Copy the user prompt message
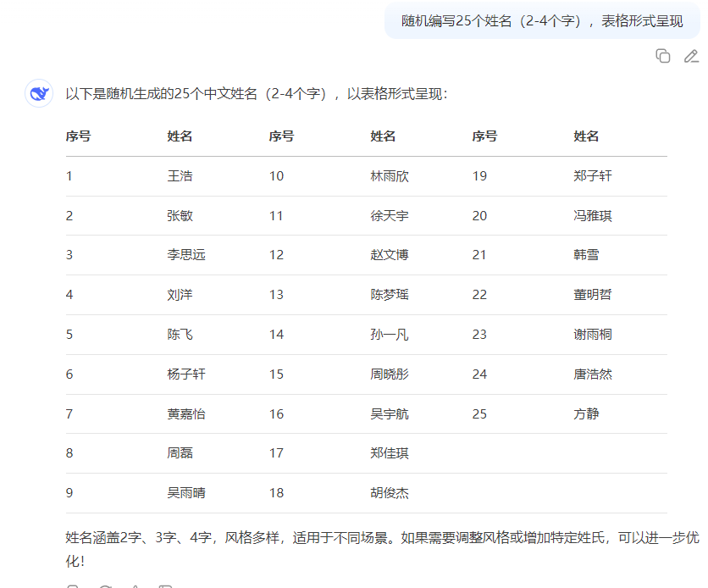 coord(663,56)
